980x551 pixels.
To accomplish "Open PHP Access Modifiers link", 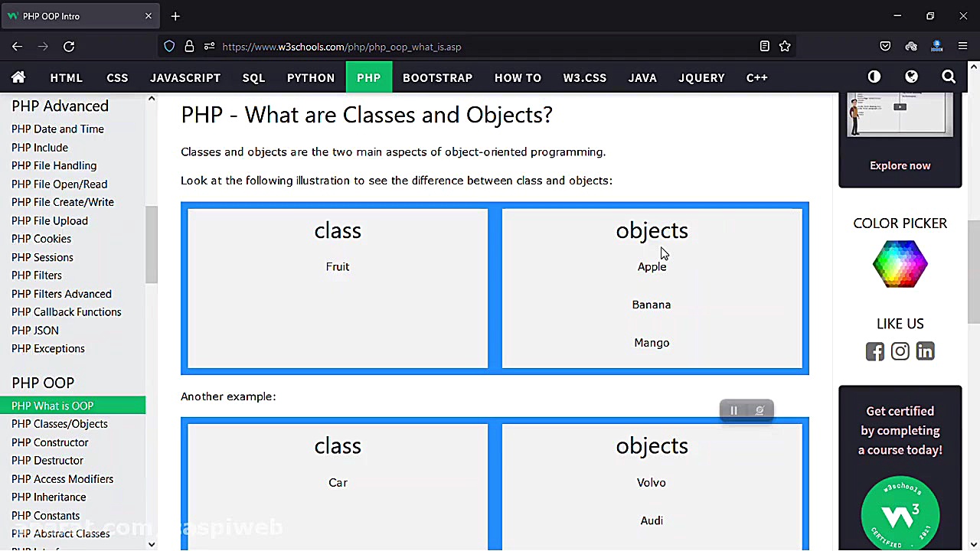I will [x=62, y=479].
